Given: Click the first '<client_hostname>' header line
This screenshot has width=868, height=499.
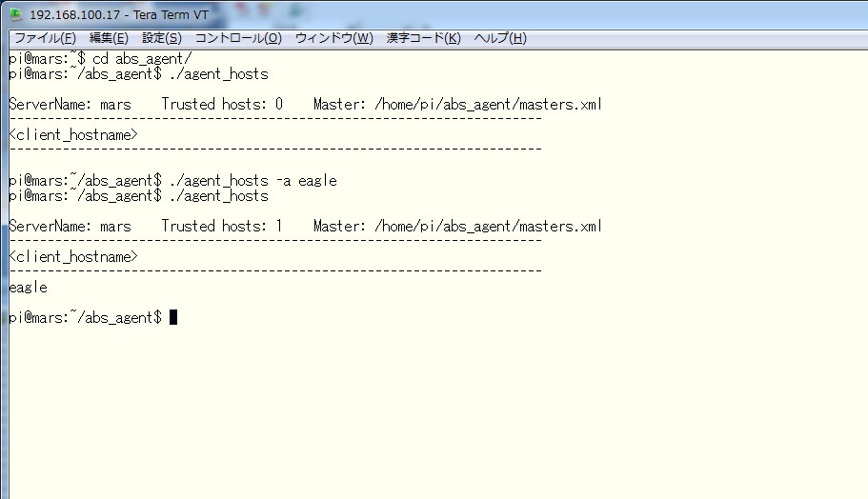Looking at the screenshot, I should coord(73,135).
